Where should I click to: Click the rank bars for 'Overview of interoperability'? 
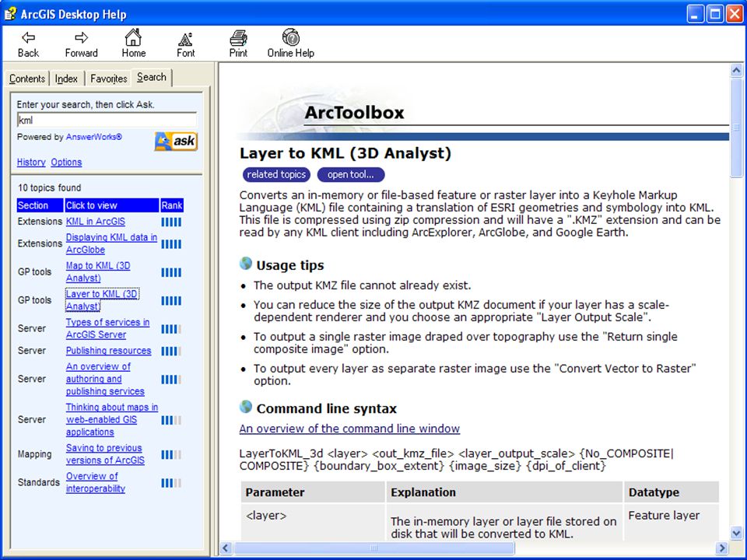pyautogui.click(x=171, y=483)
